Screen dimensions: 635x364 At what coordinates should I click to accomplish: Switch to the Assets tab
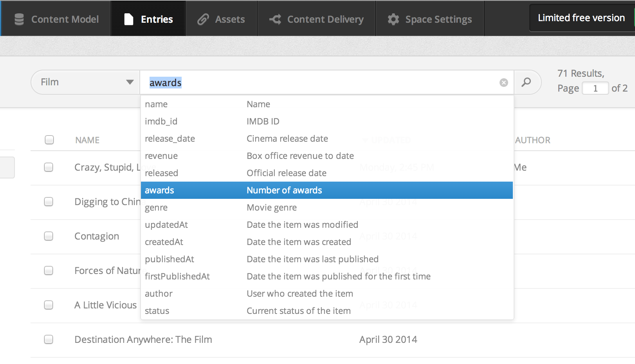tap(221, 18)
